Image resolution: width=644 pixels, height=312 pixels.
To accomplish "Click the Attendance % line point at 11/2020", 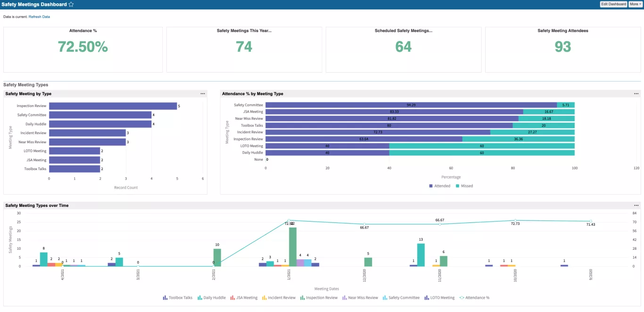I will click(x=440, y=224).
